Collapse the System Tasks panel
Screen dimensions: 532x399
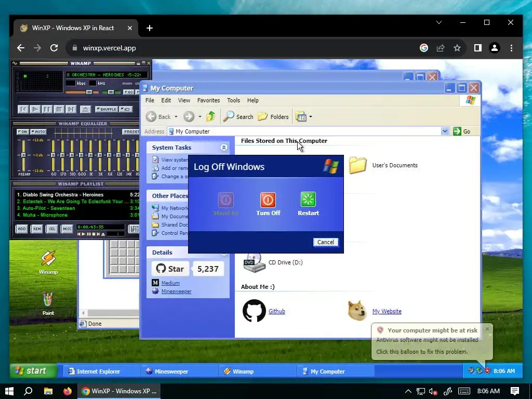[x=224, y=147]
